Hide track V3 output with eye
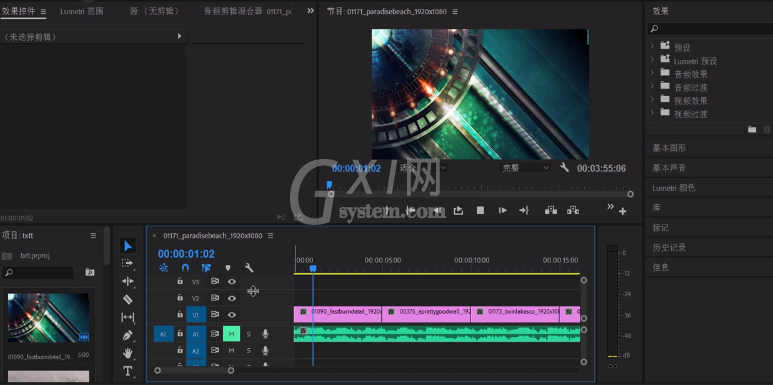 232,281
